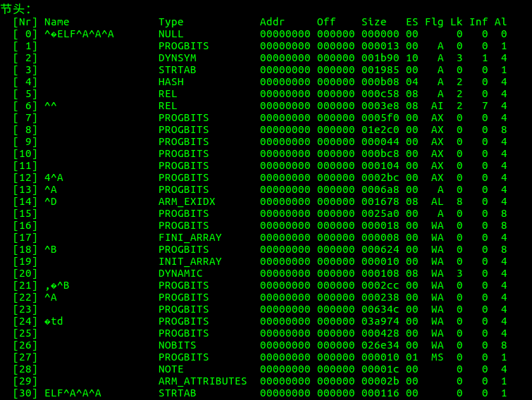Click the NOBITS type entry
This screenshot has width=532, height=400.
(x=177, y=346)
